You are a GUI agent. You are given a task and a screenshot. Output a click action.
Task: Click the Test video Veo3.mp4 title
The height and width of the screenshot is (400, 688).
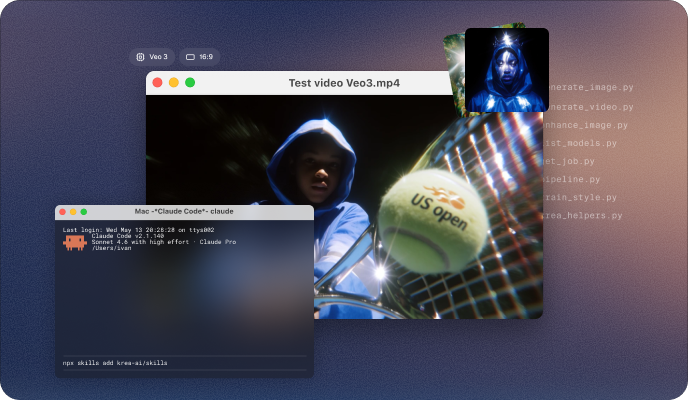[x=344, y=83]
